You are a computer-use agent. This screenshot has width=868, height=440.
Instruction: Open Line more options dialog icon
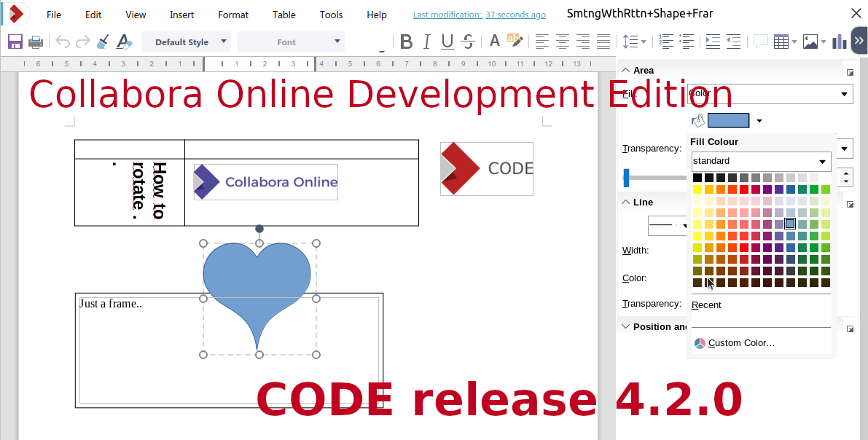(850, 204)
